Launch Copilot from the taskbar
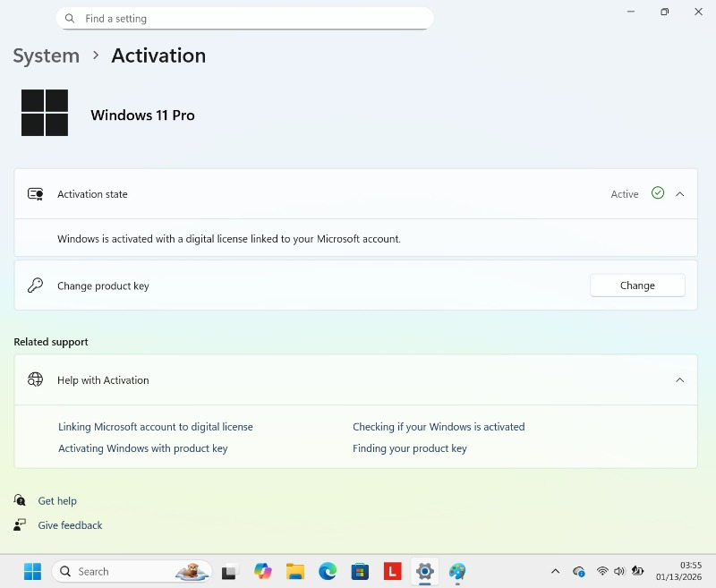The image size is (716, 588). [262, 571]
